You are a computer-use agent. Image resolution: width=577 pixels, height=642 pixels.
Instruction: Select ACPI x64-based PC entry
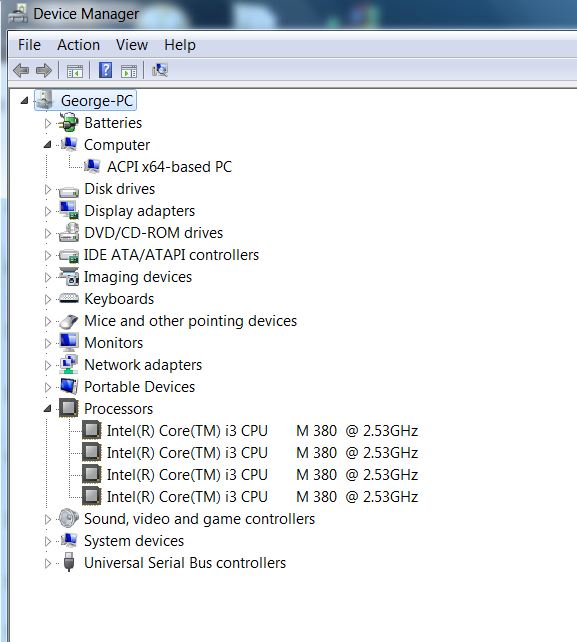point(169,167)
